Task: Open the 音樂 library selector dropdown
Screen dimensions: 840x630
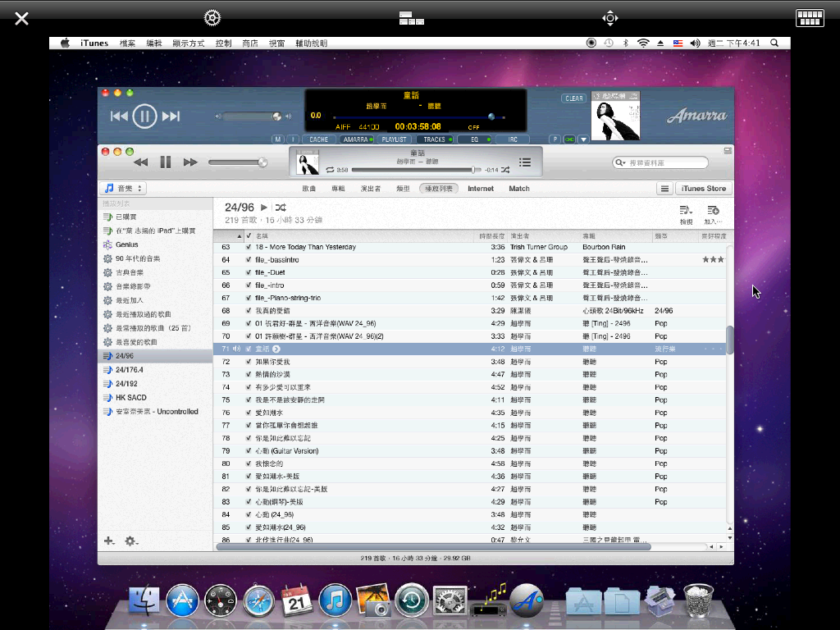Action: 123,189
